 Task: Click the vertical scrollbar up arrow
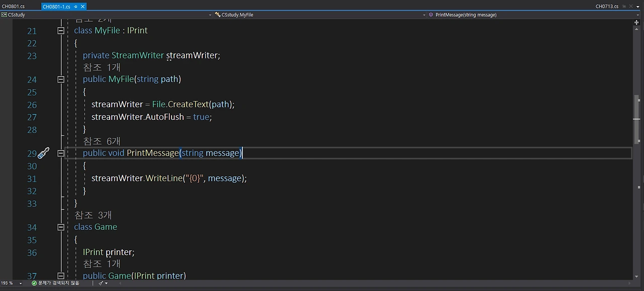tap(637, 28)
